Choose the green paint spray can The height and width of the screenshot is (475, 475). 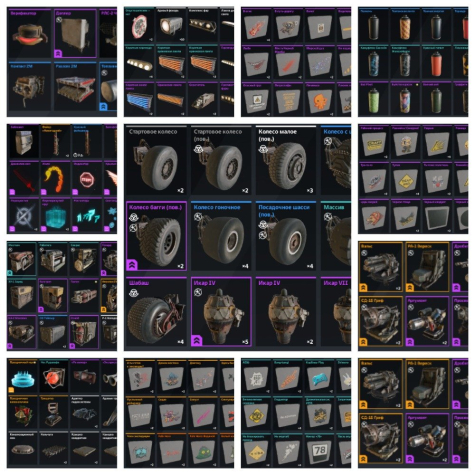point(373,100)
